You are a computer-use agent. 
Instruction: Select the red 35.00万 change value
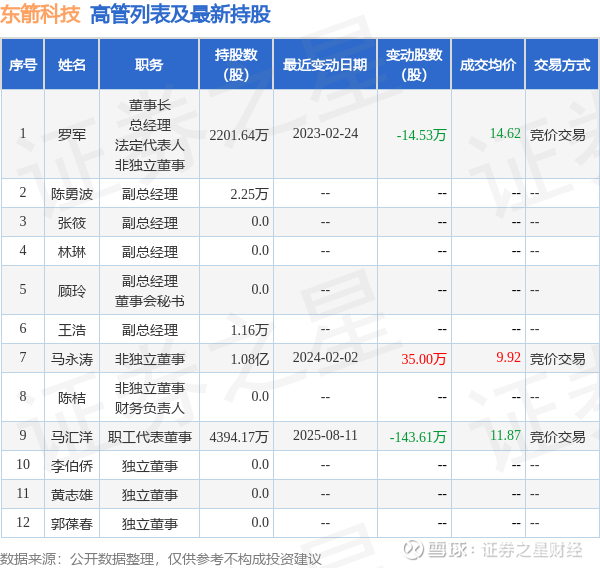pos(424,359)
